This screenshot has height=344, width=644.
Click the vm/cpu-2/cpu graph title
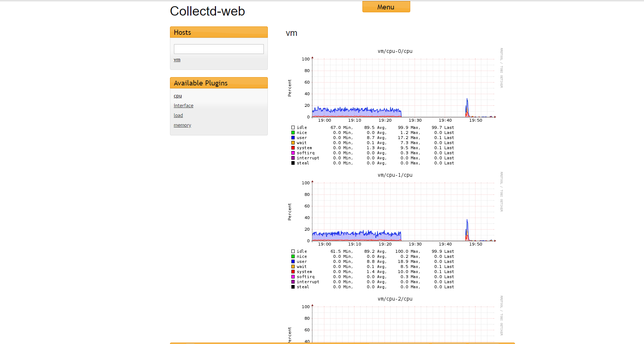[395, 299]
